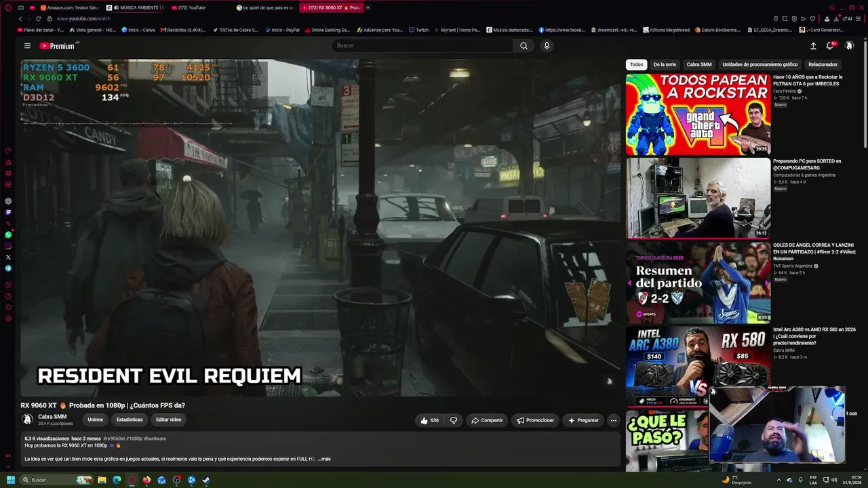Open the Telegram sidebar icon
This screenshot has width=868, height=488.
pyautogui.click(x=8, y=268)
